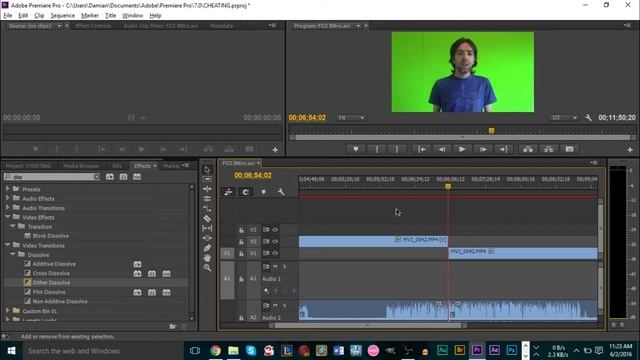Select the Cross Dissolve transition
This screenshot has height=360, width=640.
[x=51, y=273]
